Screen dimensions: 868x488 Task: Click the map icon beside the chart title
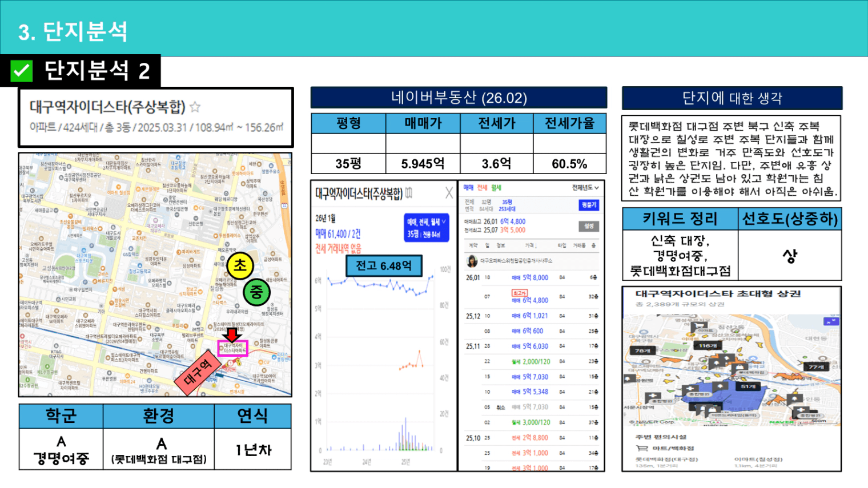pos(409,193)
